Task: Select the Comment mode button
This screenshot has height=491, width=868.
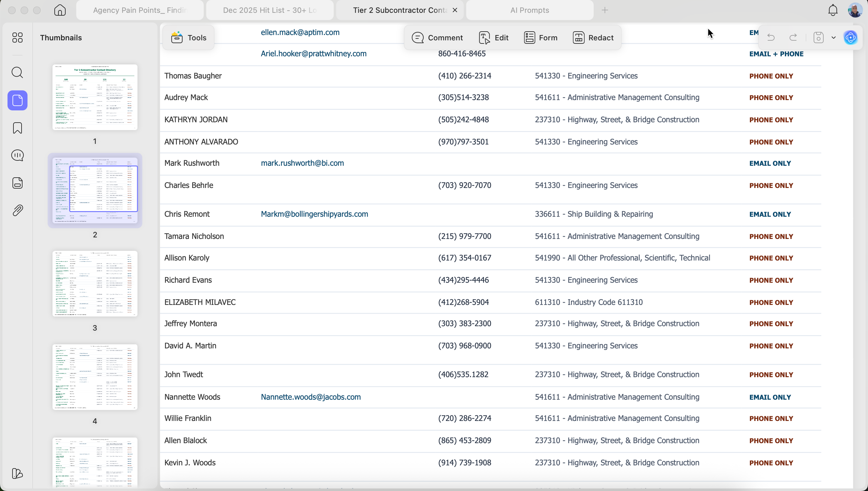Action: (437, 38)
